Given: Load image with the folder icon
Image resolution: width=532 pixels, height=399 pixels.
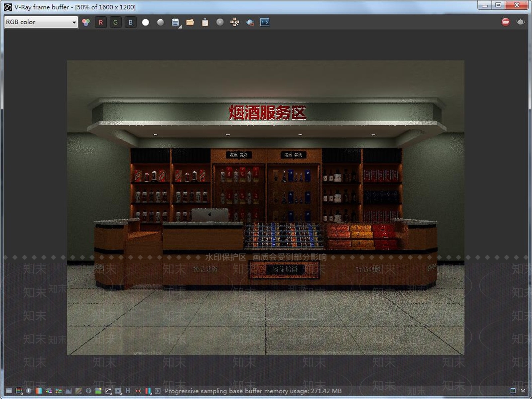Looking at the screenshot, I should pos(190,22).
